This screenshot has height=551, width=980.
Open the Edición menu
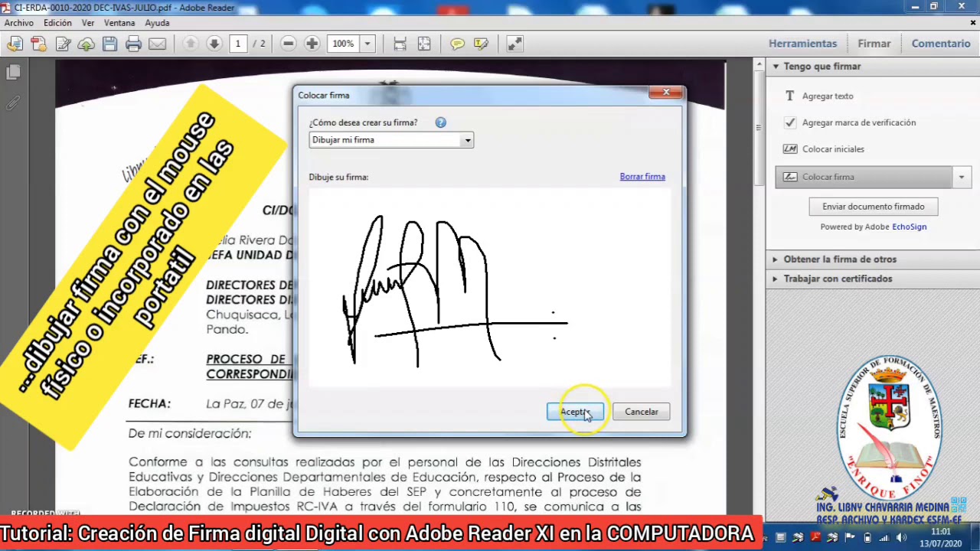(x=57, y=23)
